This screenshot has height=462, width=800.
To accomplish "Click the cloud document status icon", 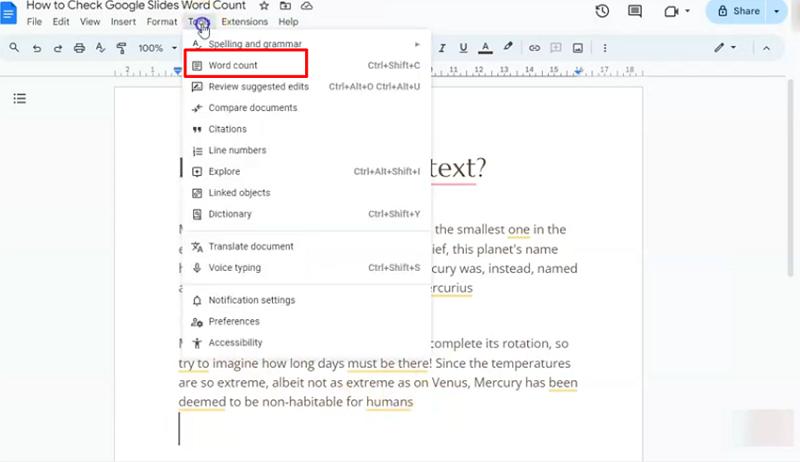I will 307,6.
